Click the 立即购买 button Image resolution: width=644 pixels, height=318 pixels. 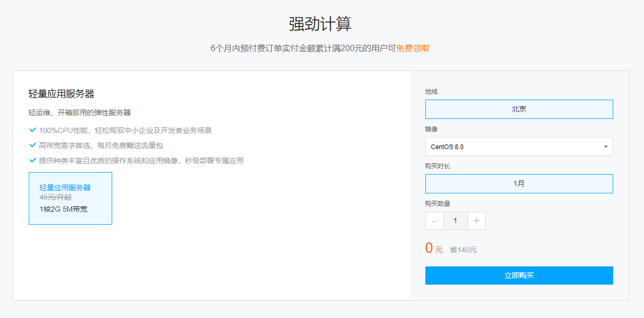(x=519, y=275)
